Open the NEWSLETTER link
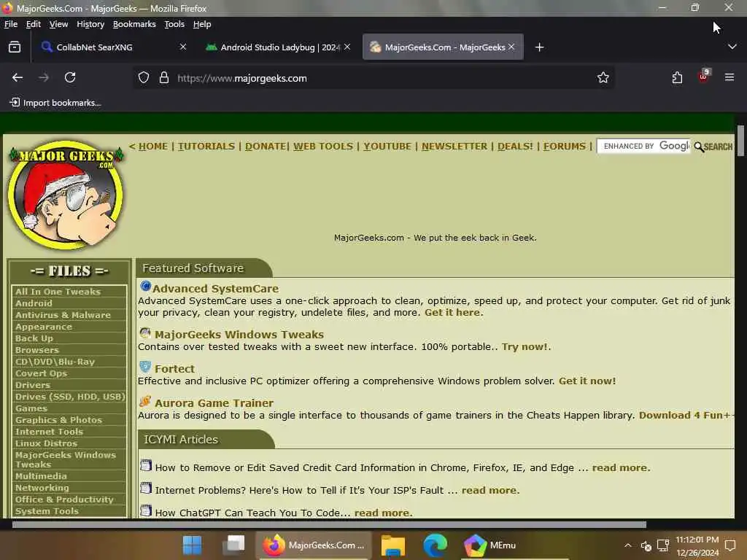This screenshot has height=560, width=747. (454, 146)
